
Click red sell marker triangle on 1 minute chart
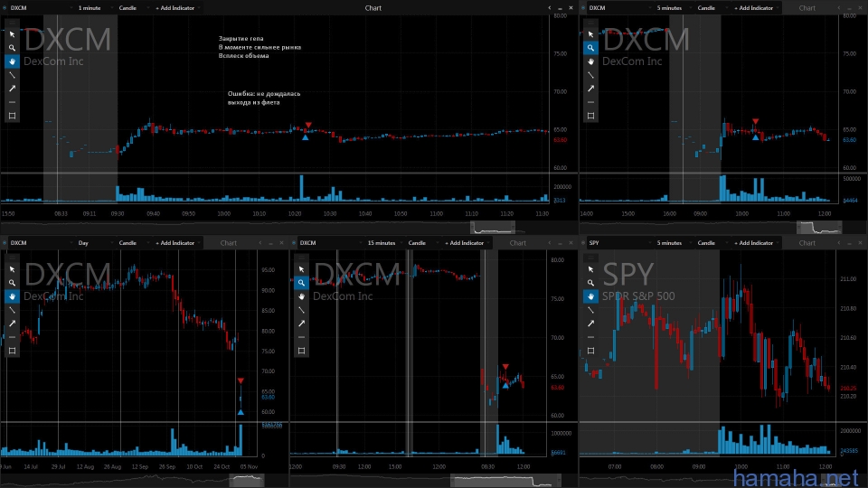point(308,125)
